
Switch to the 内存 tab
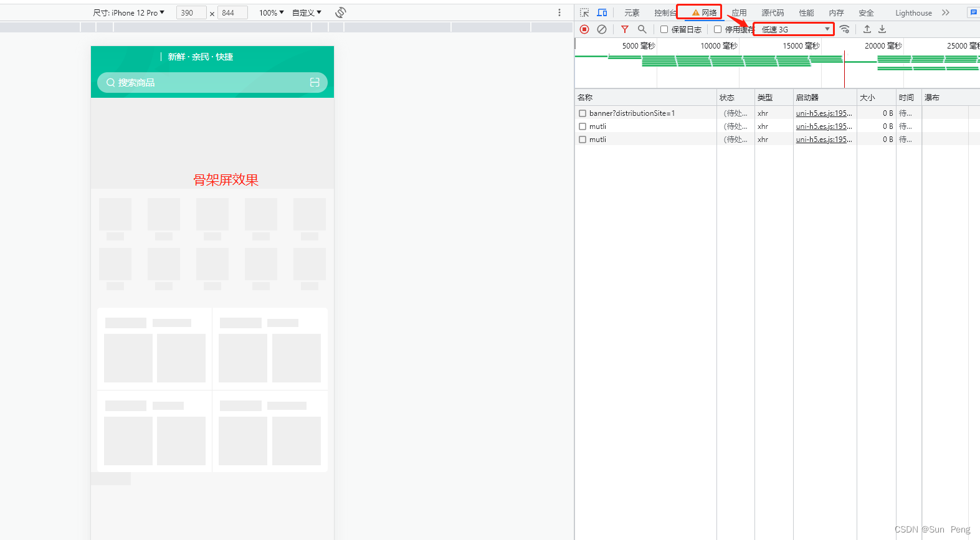pyautogui.click(x=836, y=12)
